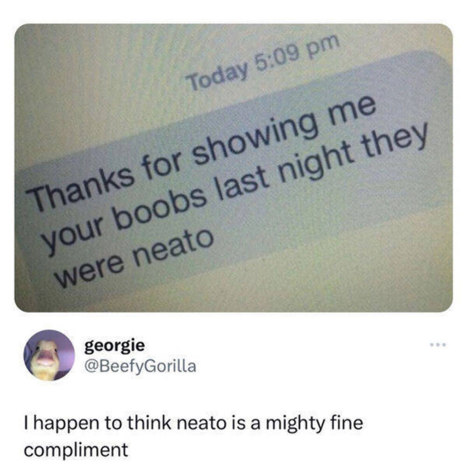The width and height of the screenshot is (467, 476).
Task: Open the attached text message photo
Action: (233, 168)
